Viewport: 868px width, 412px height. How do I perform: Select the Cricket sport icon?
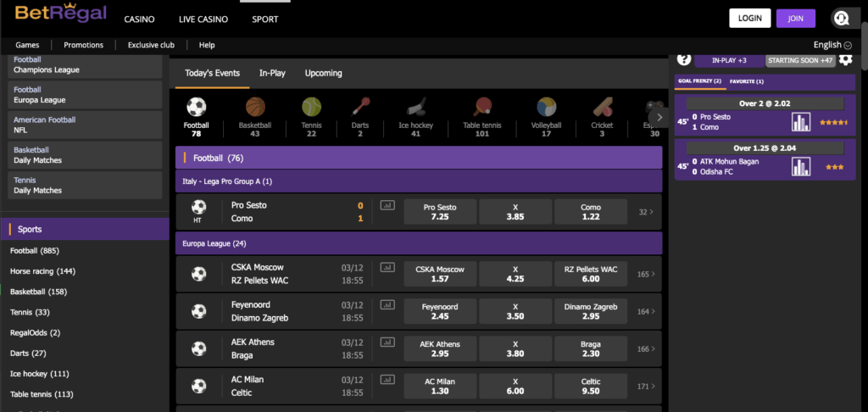tap(602, 106)
